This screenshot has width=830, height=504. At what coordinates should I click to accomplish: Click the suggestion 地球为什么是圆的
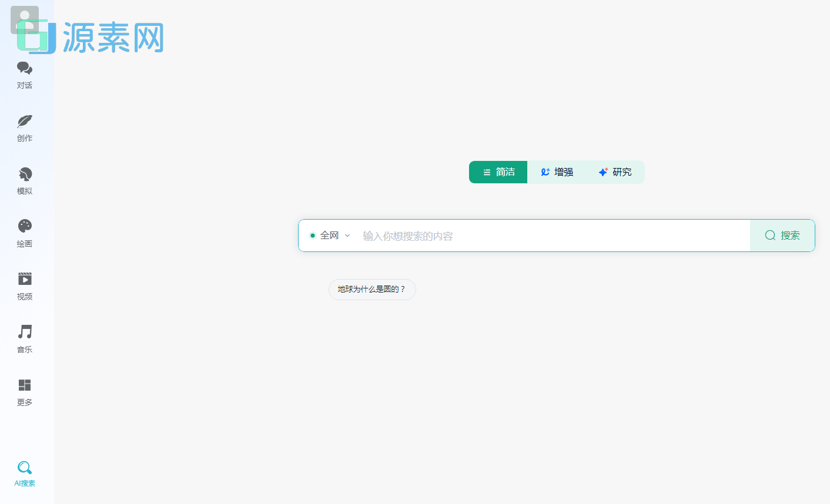click(372, 289)
